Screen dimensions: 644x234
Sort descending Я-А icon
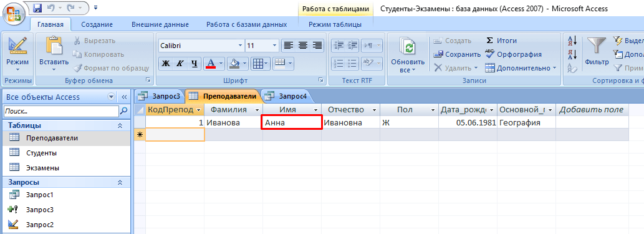(572, 54)
